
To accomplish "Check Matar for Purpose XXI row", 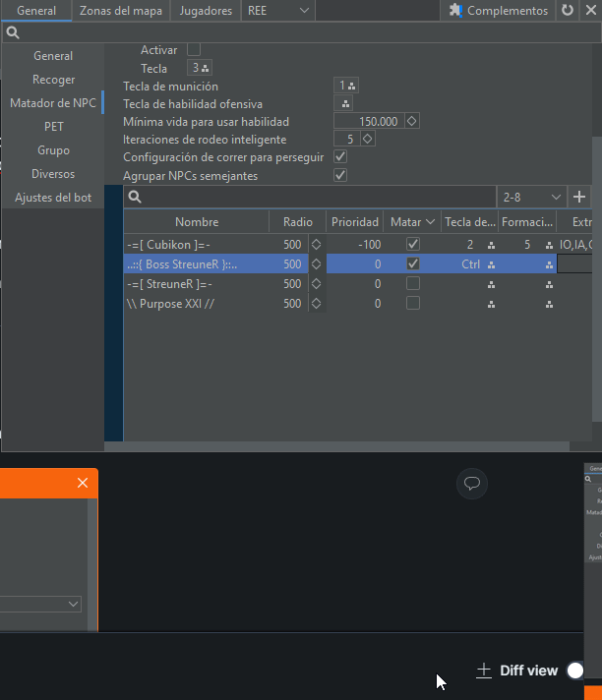I will [413, 304].
